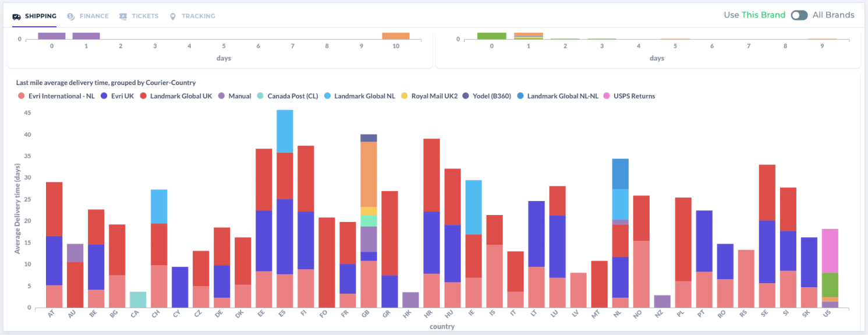The image size is (868, 335).
Task: Switch to the TRACKING tab
Action: [x=198, y=16]
